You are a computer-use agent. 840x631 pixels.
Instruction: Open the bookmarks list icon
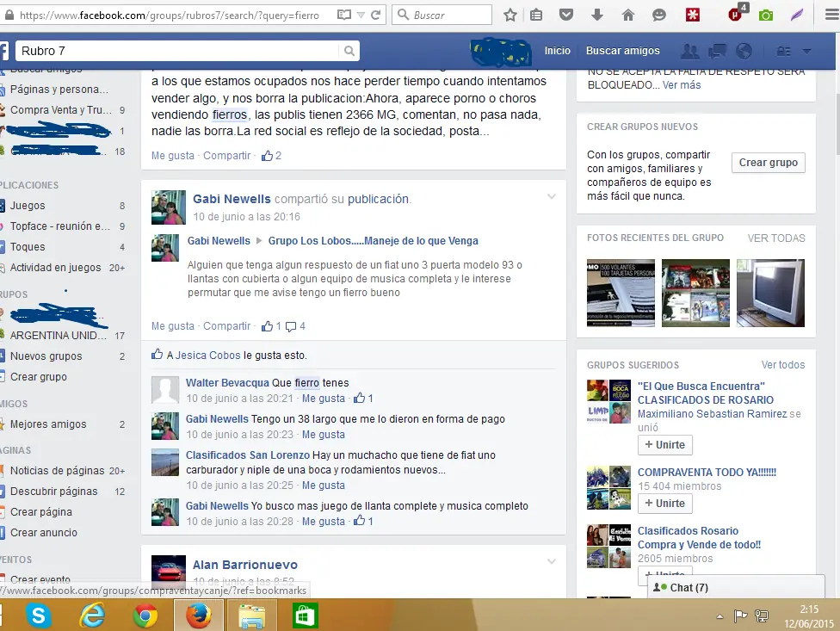pyautogui.click(x=535, y=15)
